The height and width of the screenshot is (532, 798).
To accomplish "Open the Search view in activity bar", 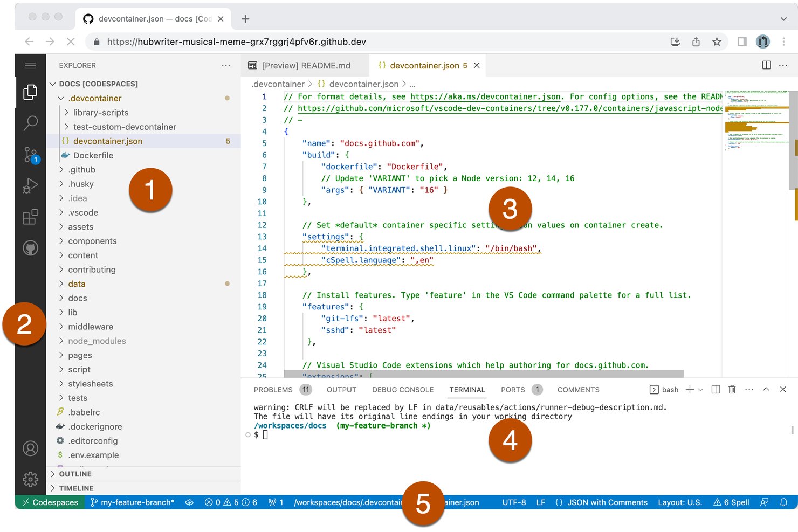I will [x=30, y=123].
